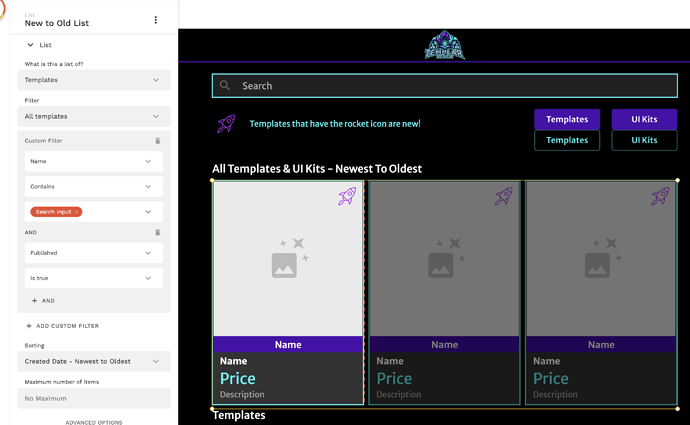Click the purple Name bar on first card

pos(288,344)
